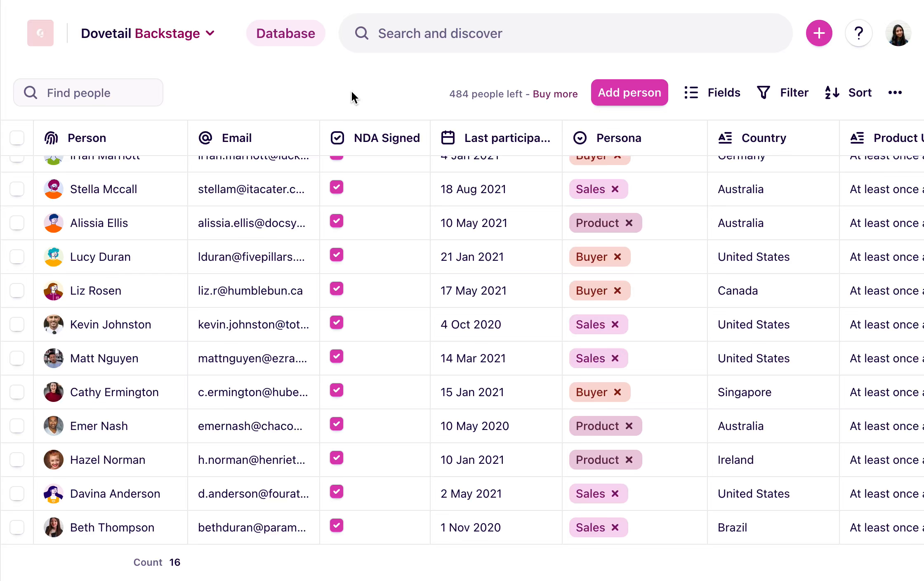The height and width of the screenshot is (581, 924).
Task: Untick NDA Signed for Liz Rosen
Action: (x=337, y=289)
